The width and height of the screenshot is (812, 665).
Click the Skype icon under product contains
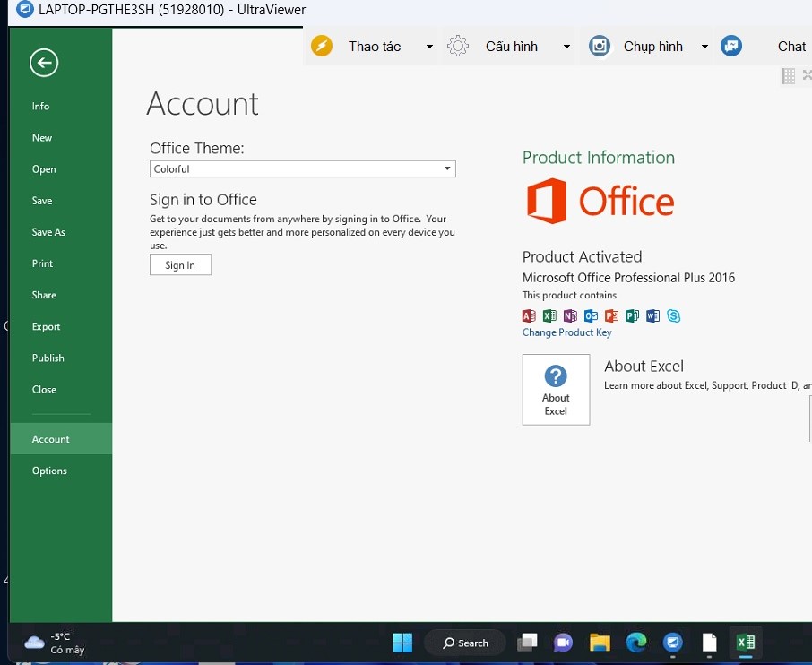(674, 315)
